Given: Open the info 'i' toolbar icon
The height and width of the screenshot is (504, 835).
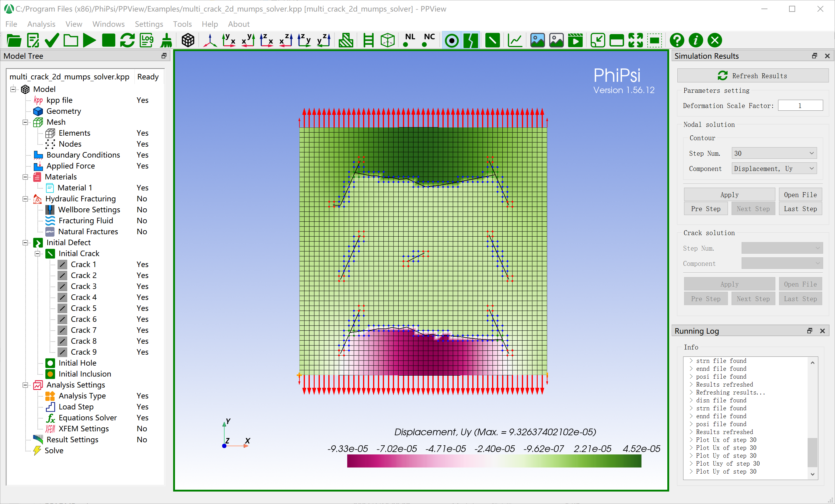Looking at the screenshot, I should [x=696, y=40].
